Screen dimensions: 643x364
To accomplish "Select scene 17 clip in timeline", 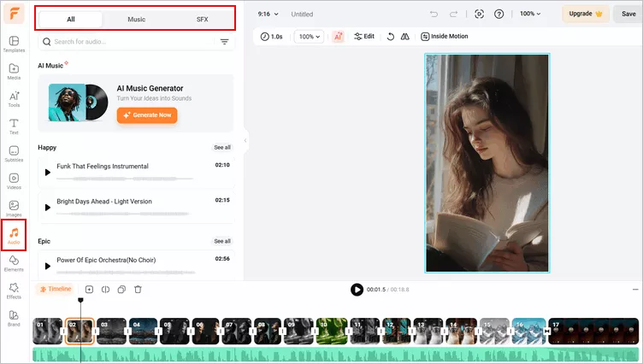I will tap(593, 331).
